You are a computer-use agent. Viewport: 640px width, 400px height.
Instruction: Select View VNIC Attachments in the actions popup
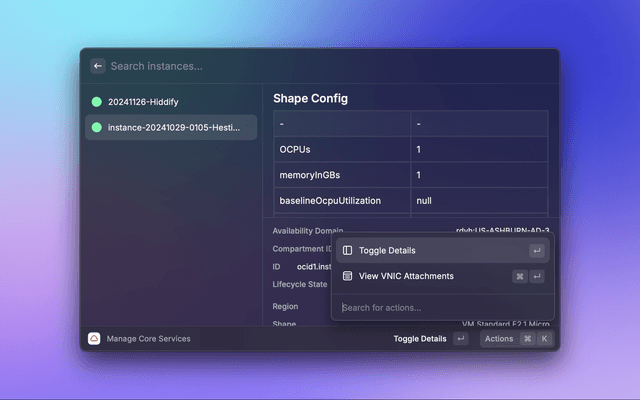click(406, 276)
